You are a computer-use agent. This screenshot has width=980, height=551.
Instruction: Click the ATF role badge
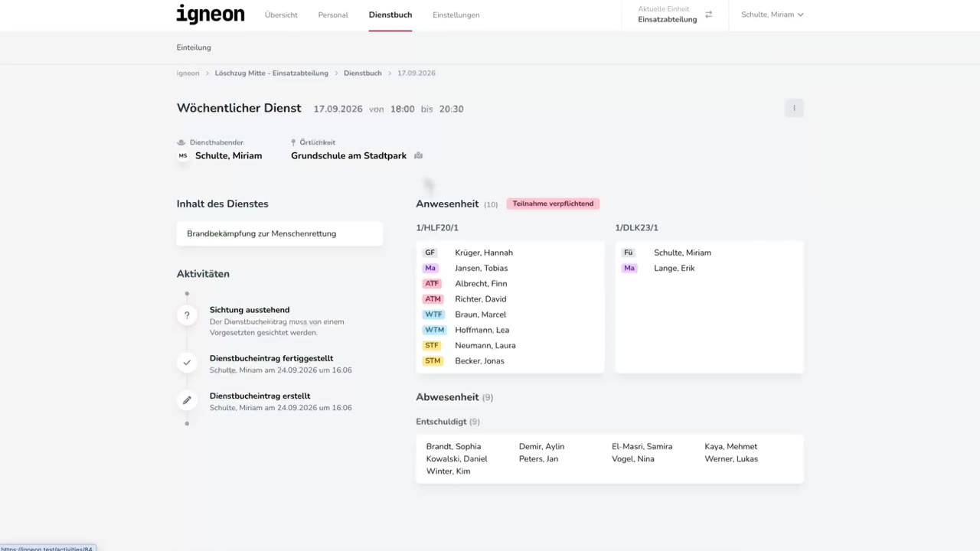(432, 284)
